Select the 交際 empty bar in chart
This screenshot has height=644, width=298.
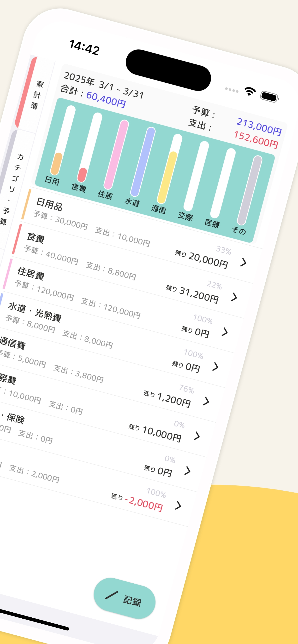pos(196,176)
